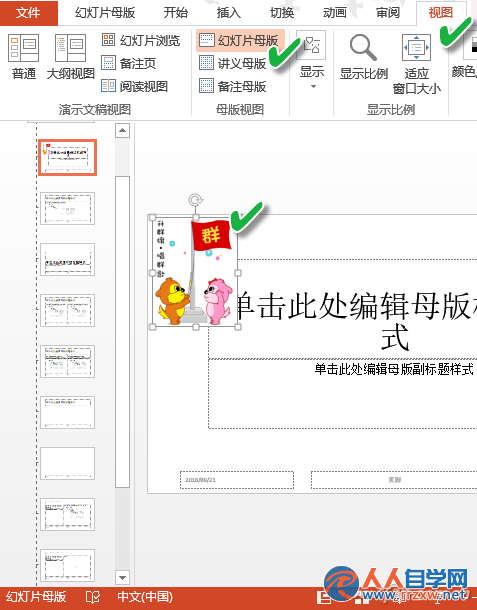477x610 pixels.
Task: Switch to the 幻灯片母版 ribbon tab
Action: 105,12
